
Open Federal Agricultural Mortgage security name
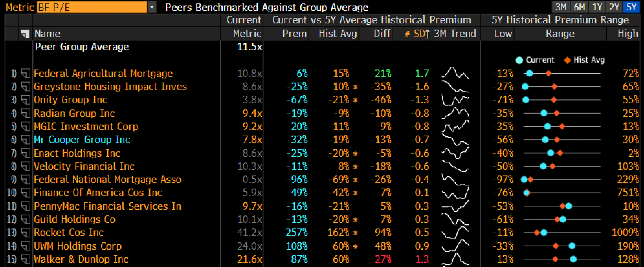click(103, 74)
